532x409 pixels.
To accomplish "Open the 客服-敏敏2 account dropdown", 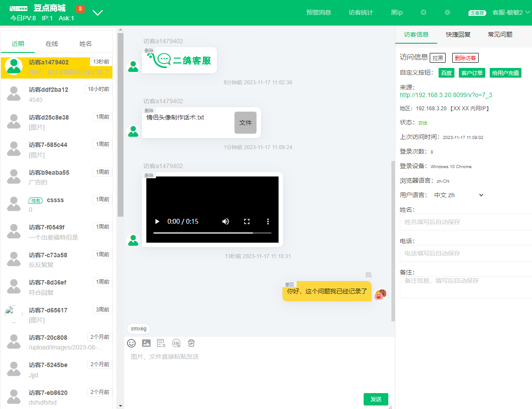I will point(510,12).
